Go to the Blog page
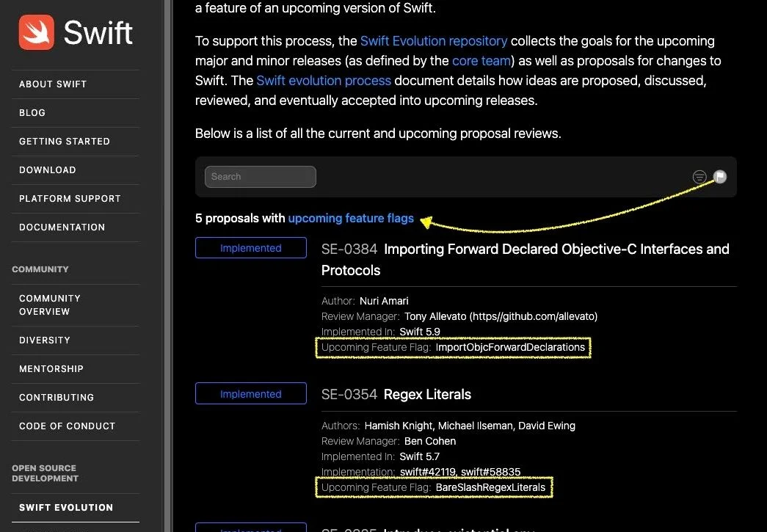Viewport: 767px width, 532px height. [x=32, y=113]
